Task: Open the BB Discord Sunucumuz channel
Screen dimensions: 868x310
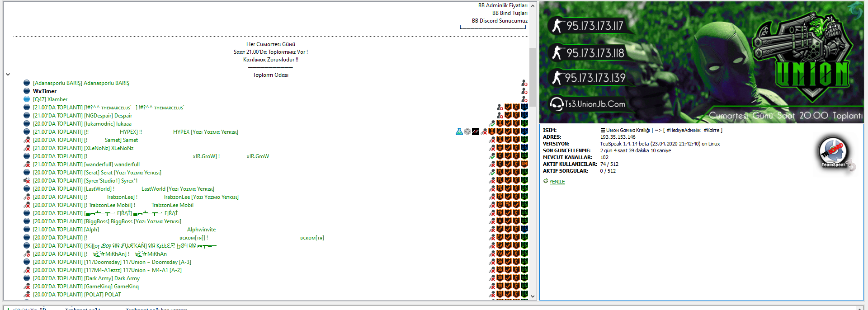Action: point(500,21)
